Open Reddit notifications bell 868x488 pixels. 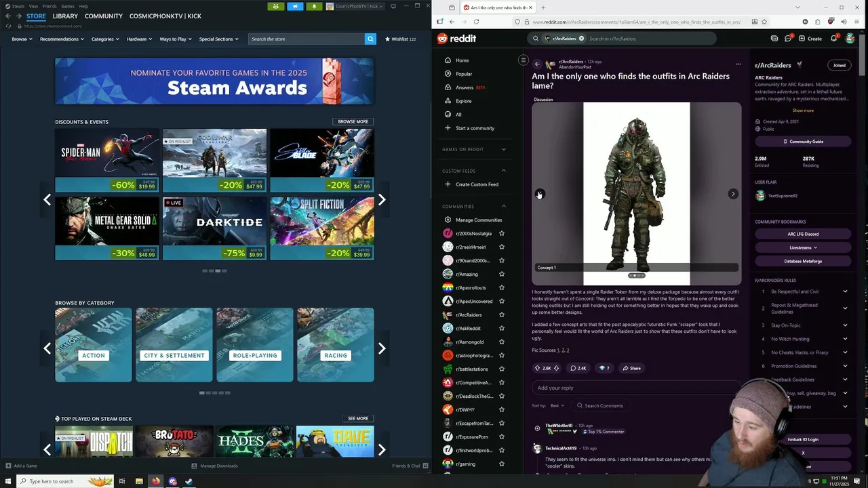[x=834, y=39]
